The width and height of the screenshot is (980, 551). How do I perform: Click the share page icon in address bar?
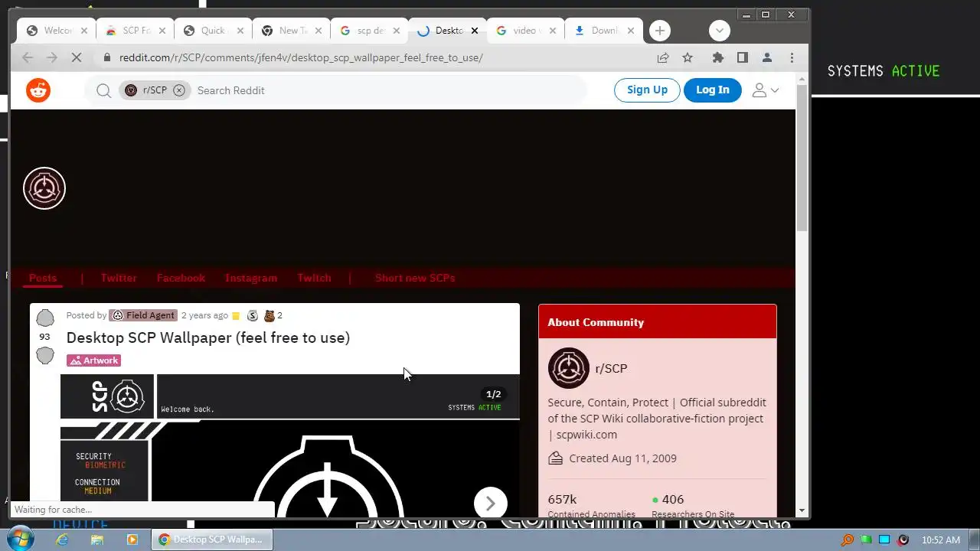coord(663,57)
